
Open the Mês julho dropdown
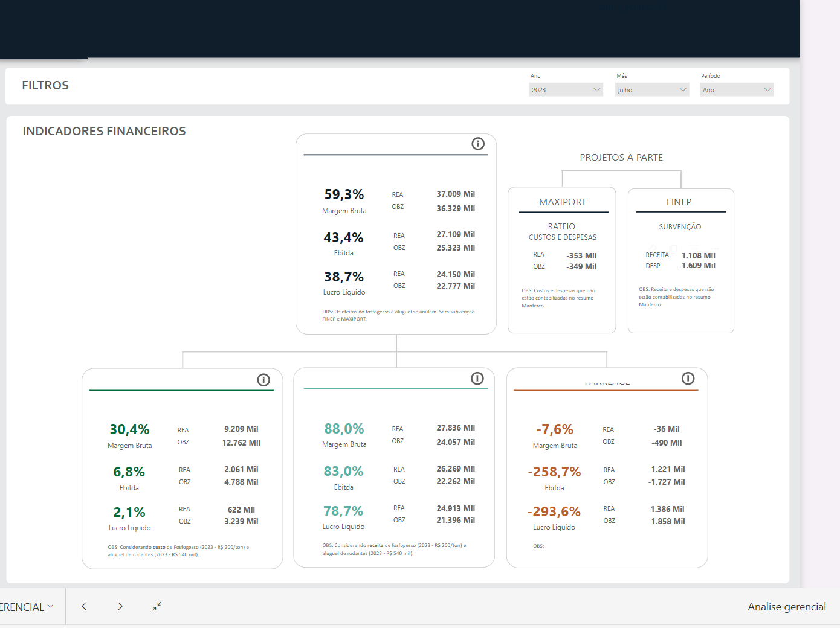tap(652, 90)
